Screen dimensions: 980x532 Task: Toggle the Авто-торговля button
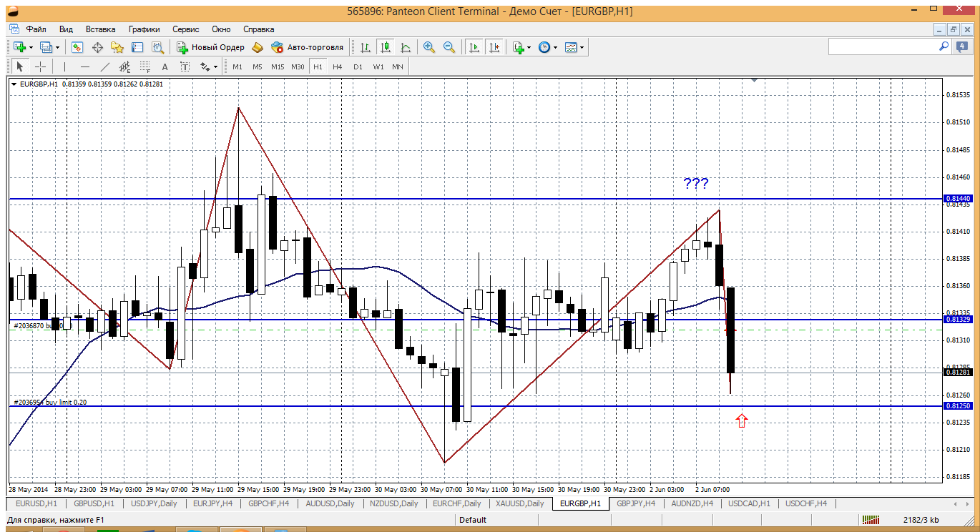click(307, 47)
